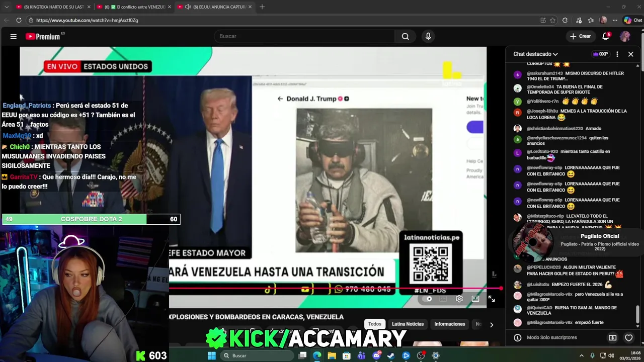The height and width of the screenshot is (362, 644).
Task: Close the KINGTEKA browser tab
Action: (89, 7)
